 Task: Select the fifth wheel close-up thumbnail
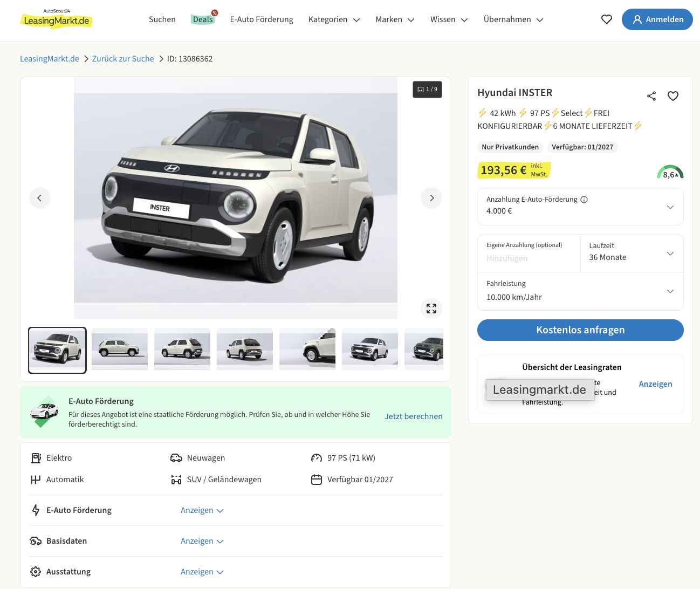click(x=307, y=349)
